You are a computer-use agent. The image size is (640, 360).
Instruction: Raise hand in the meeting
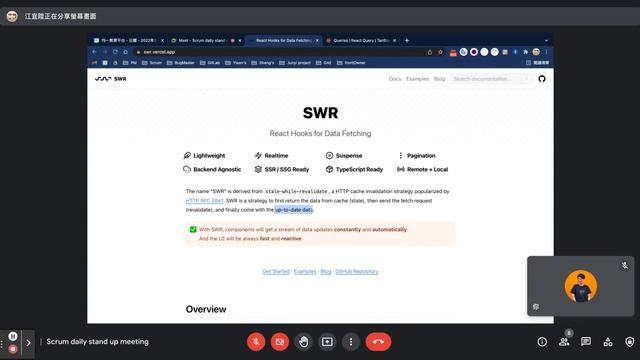click(x=303, y=342)
